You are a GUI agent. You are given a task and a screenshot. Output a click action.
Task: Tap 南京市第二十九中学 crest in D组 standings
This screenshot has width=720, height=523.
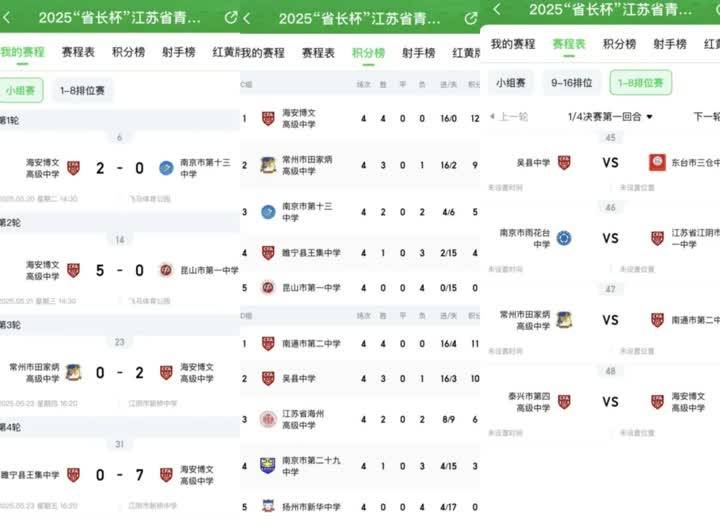(x=268, y=466)
